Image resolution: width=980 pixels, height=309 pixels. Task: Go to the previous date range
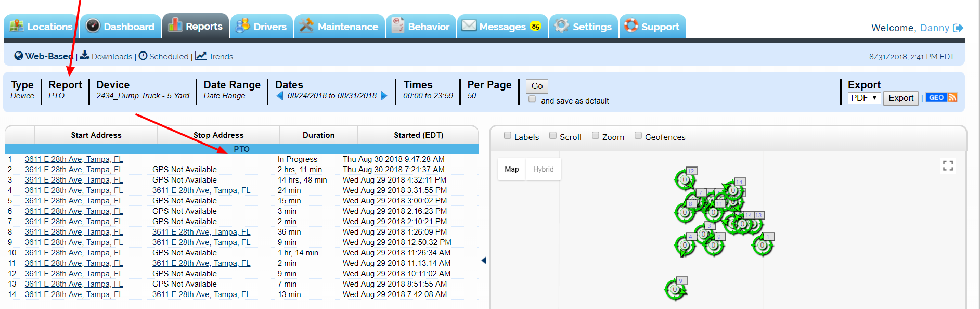[280, 96]
